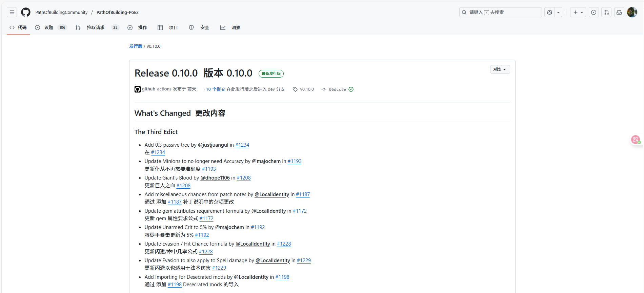
Task: Open pull request #1192 after Unarmed Crit
Action: pyautogui.click(x=258, y=227)
